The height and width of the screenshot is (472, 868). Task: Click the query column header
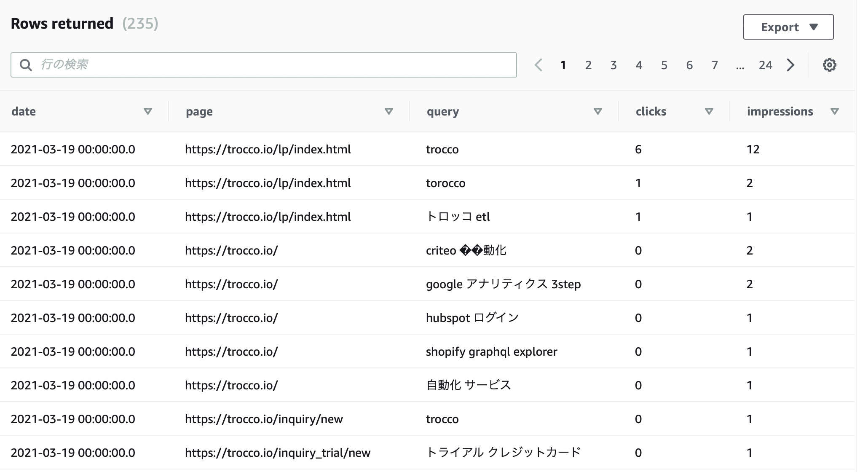click(x=443, y=112)
